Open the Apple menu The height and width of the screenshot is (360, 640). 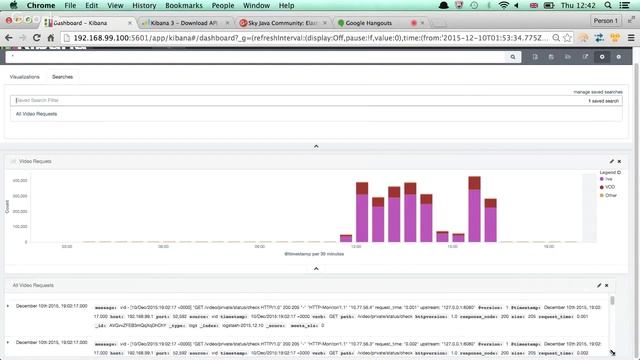(13, 5)
